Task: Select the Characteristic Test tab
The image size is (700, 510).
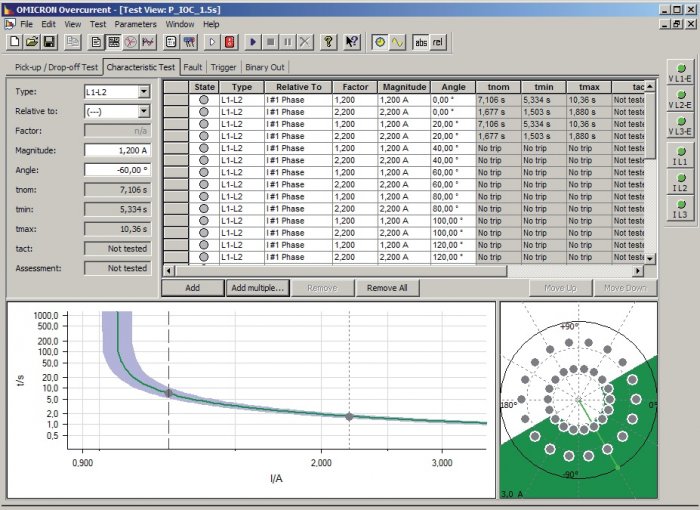Action: [141, 67]
